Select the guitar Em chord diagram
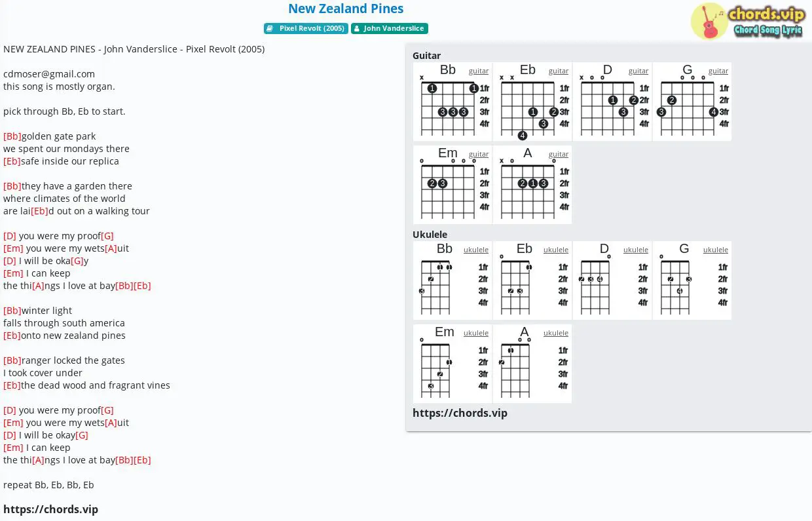 click(x=452, y=185)
